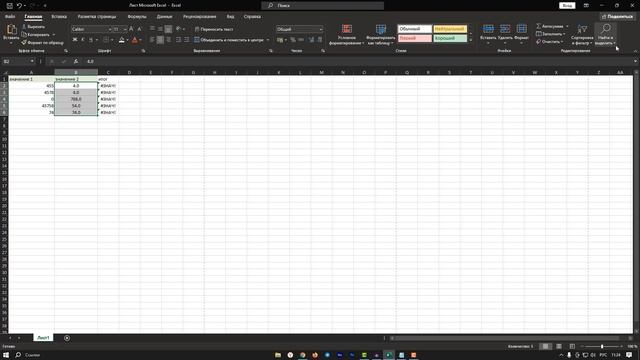Screen dimensions: 640x360
Task: Open Find and Select (Найти и выделить)
Action: [606, 34]
